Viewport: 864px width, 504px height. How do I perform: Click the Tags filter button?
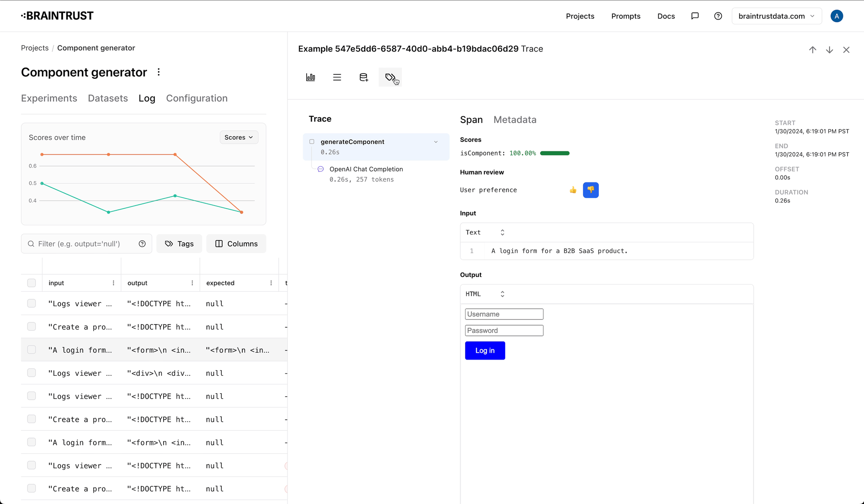[179, 244]
